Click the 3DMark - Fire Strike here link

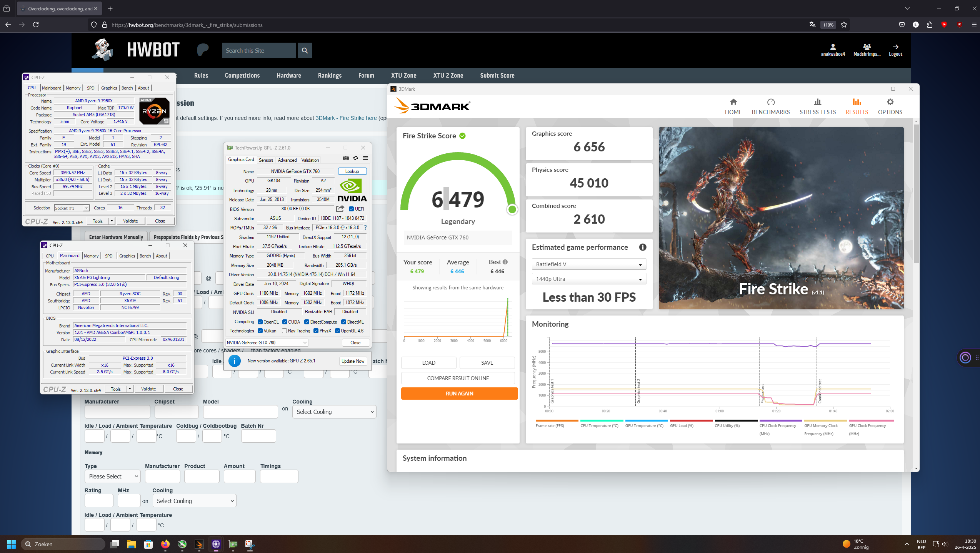point(346,118)
